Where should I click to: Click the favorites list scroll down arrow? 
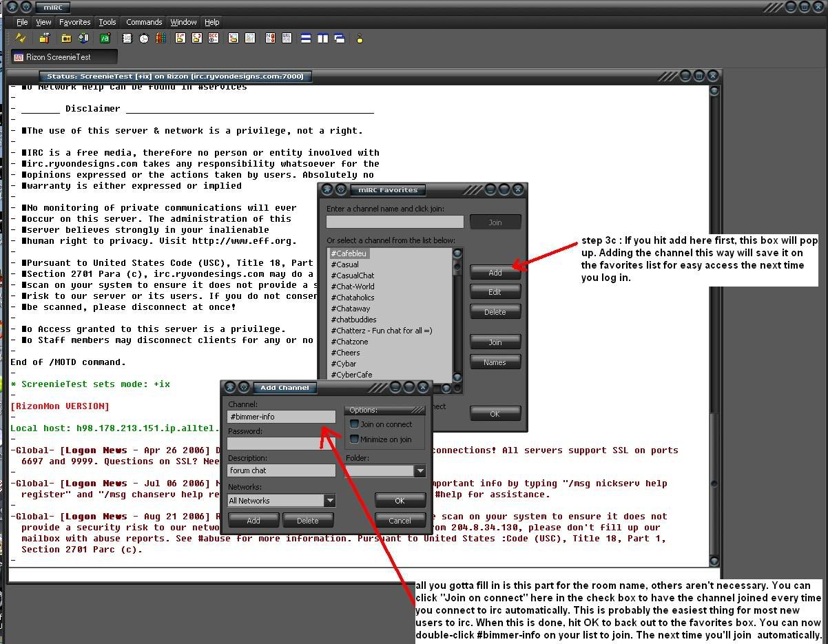point(457,377)
